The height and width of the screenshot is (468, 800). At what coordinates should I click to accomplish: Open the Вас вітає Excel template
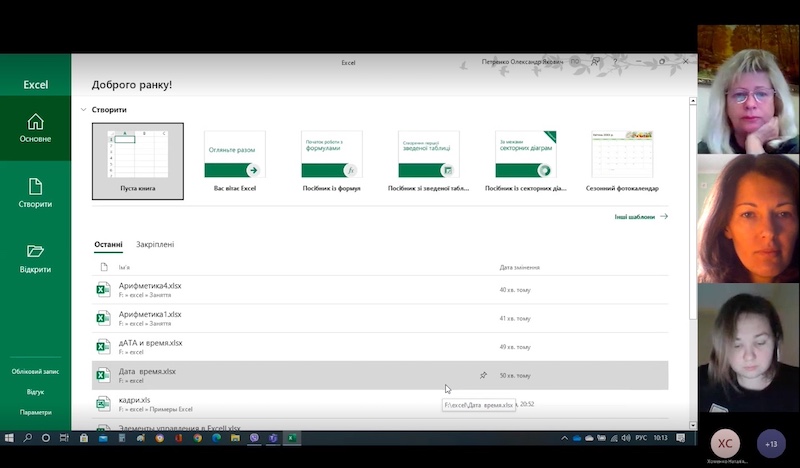tap(235, 161)
